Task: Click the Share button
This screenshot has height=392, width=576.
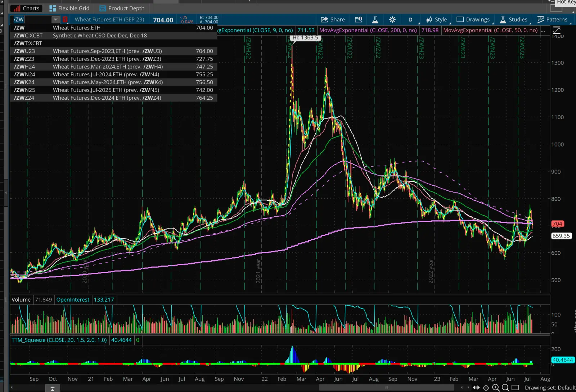Action: [x=333, y=19]
